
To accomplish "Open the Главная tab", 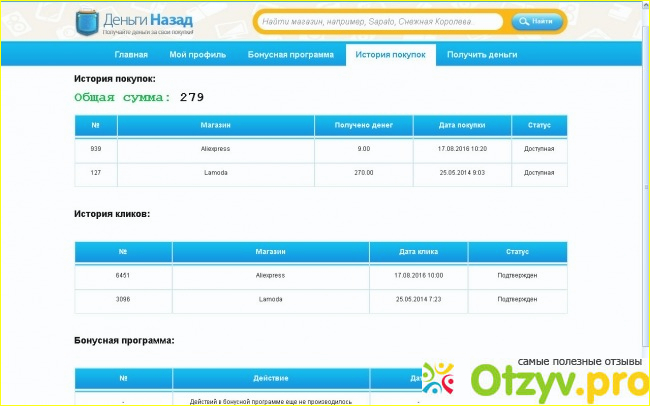I will pos(131,55).
